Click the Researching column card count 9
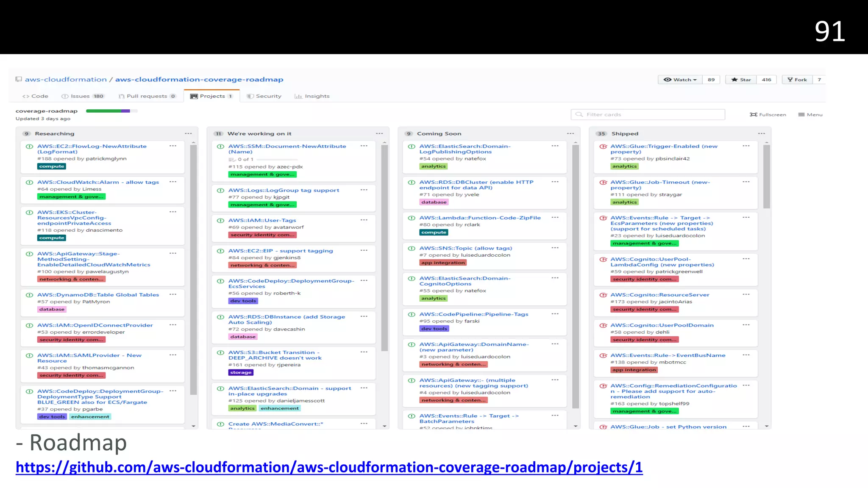The image size is (868, 488). pyautogui.click(x=27, y=133)
